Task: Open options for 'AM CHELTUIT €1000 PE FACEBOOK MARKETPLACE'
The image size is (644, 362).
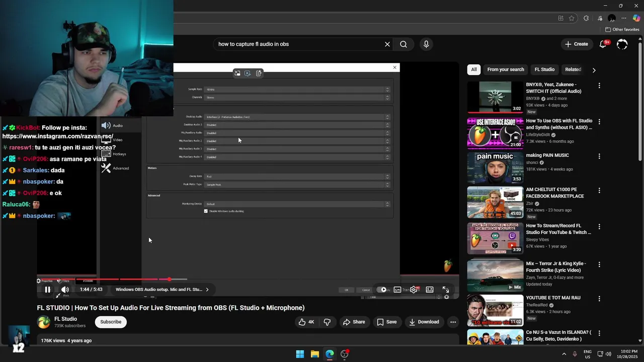Action: [599, 191]
